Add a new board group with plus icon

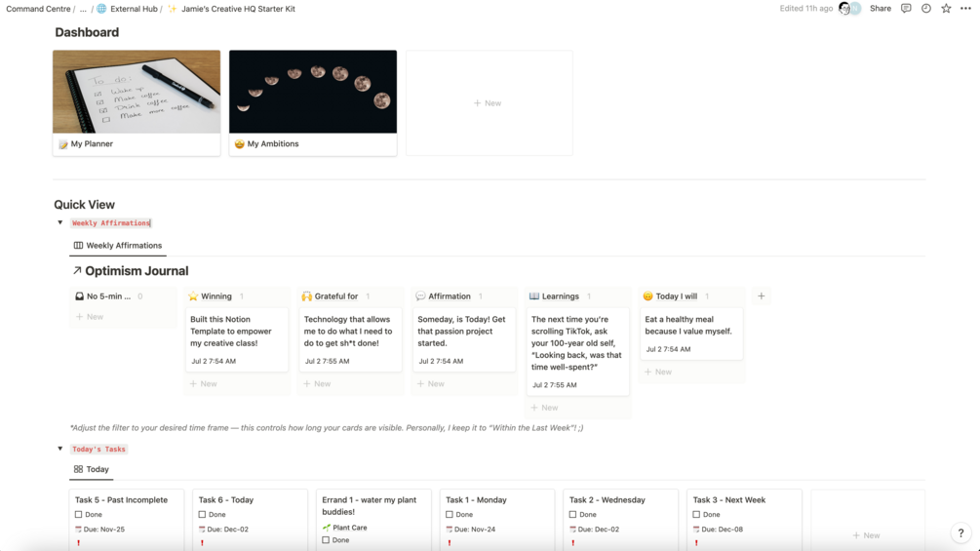point(762,296)
